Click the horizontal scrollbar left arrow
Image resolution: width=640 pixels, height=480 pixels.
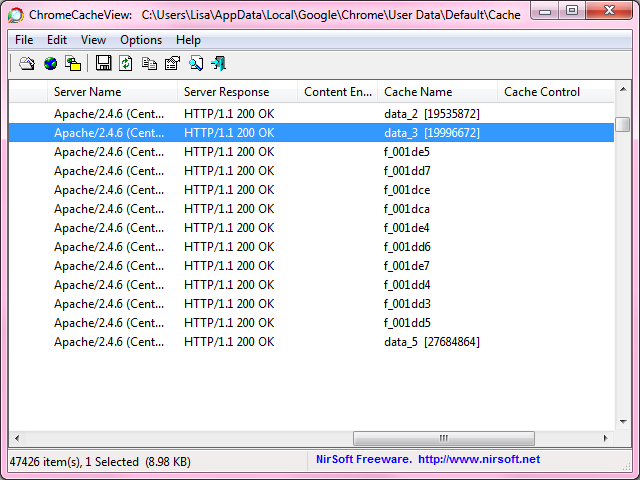(17, 438)
